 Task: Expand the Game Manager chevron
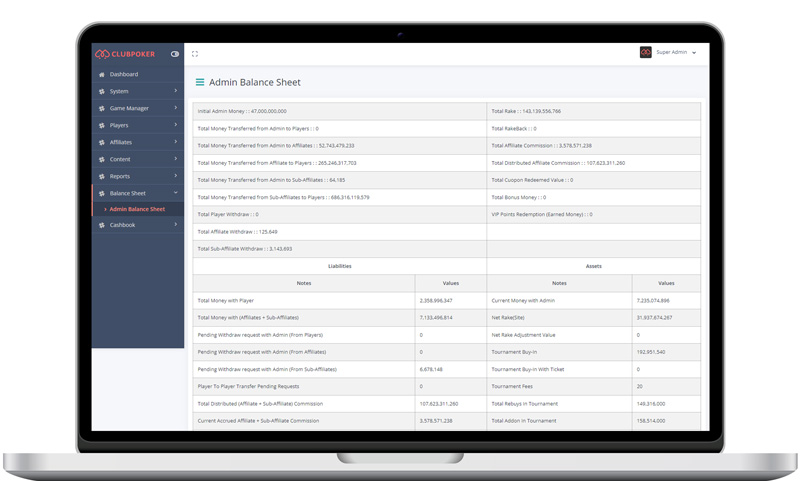coord(176,108)
